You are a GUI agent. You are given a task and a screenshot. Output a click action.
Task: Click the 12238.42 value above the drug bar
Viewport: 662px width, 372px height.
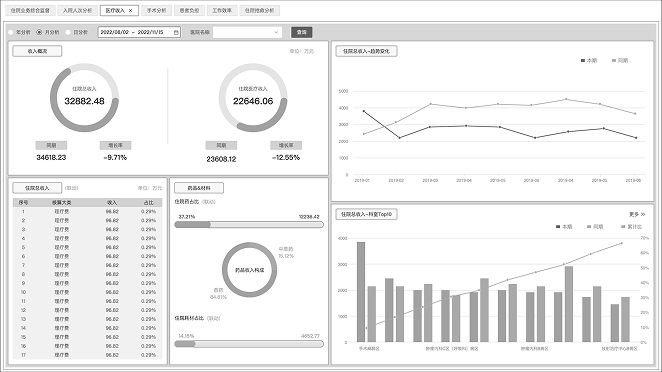[309, 217]
